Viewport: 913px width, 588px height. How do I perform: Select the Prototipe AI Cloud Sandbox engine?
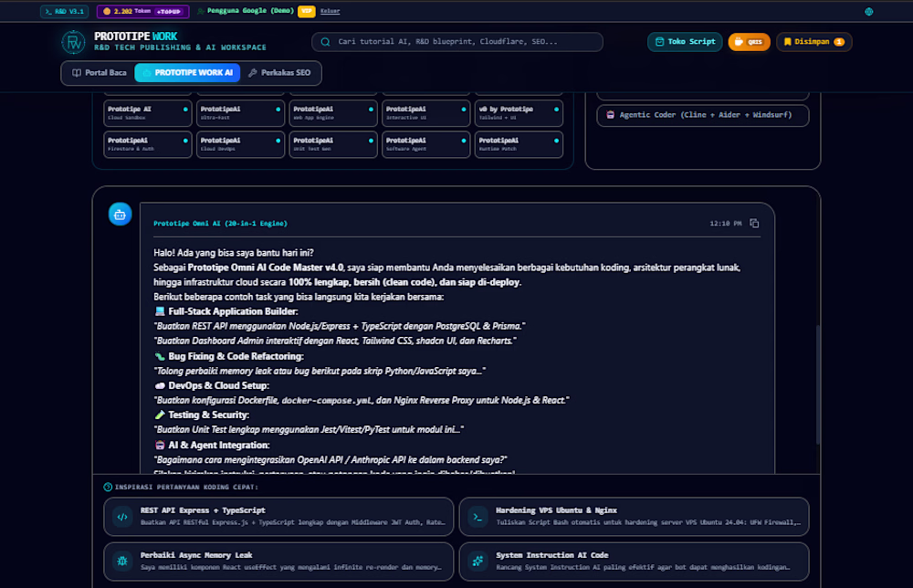click(148, 113)
